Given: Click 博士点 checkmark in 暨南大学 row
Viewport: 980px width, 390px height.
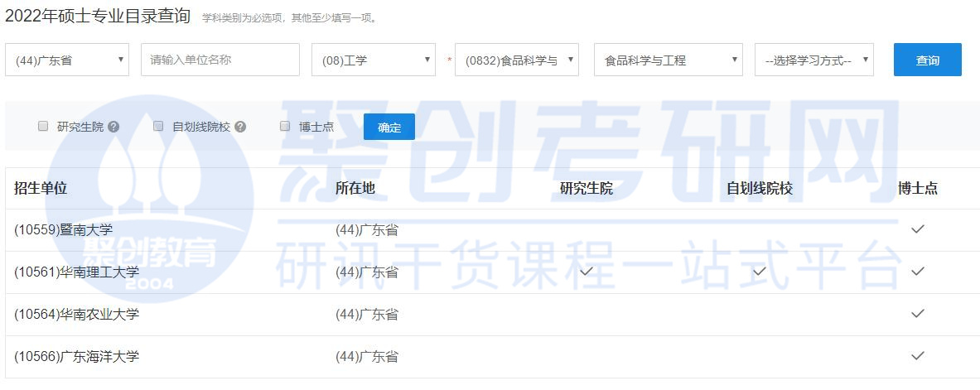Looking at the screenshot, I should (x=918, y=229).
